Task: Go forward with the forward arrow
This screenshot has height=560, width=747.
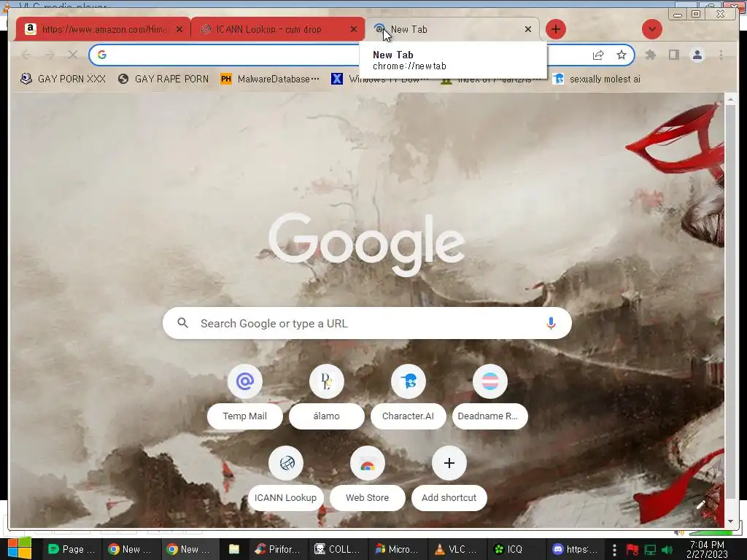Action: tap(50, 55)
